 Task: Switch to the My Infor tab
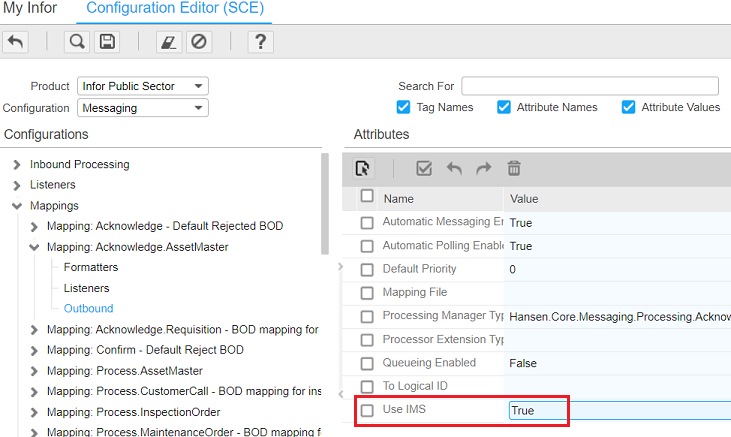click(x=30, y=9)
